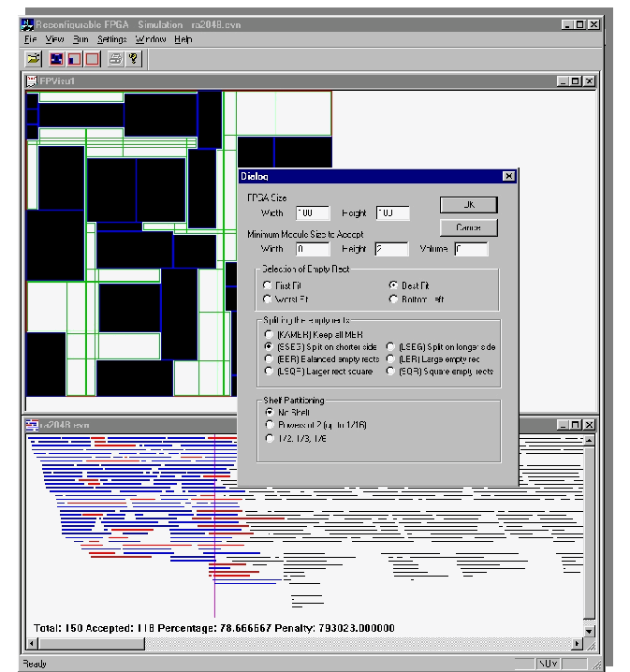Click scroll-right arrow in ra2048 window

coord(578,643)
